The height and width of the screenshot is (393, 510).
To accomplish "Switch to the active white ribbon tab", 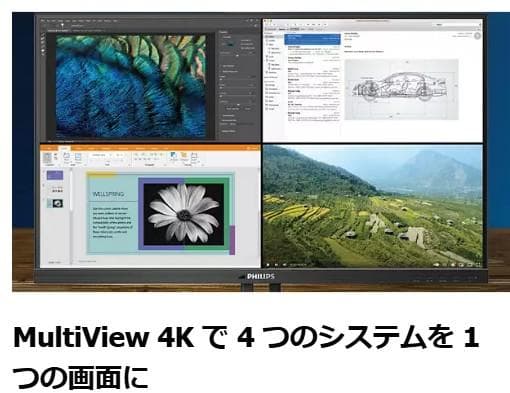I will (x=64, y=148).
